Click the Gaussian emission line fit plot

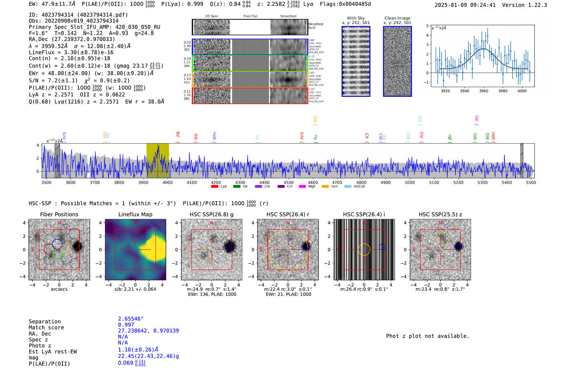point(482,56)
